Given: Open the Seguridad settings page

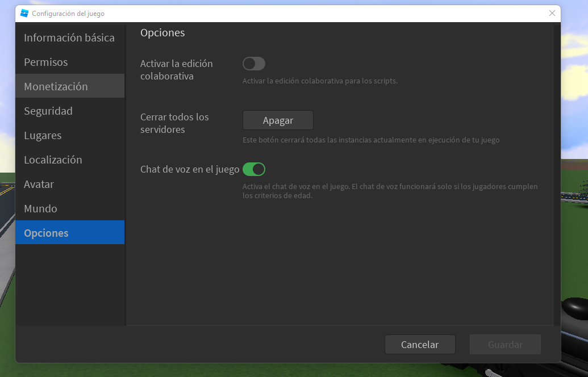Looking at the screenshot, I should [x=70, y=111].
